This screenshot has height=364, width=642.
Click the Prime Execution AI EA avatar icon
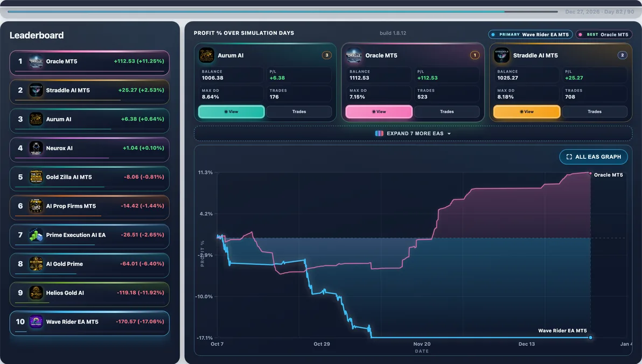pyautogui.click(x=36, y=235)
